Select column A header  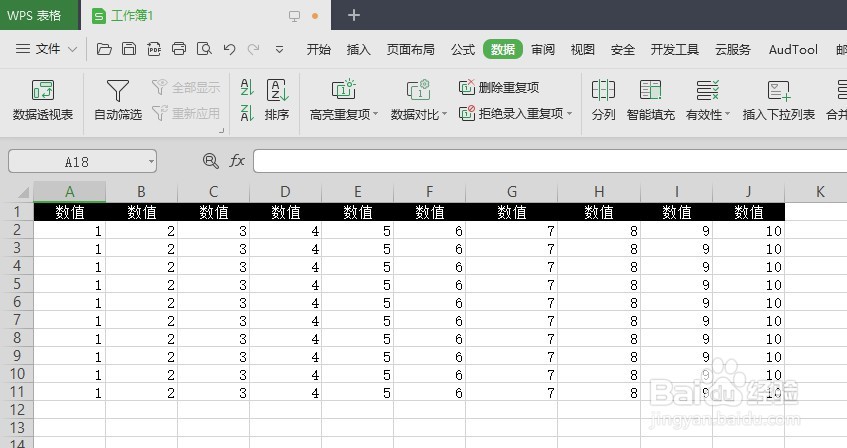click(x=70, y=191)
